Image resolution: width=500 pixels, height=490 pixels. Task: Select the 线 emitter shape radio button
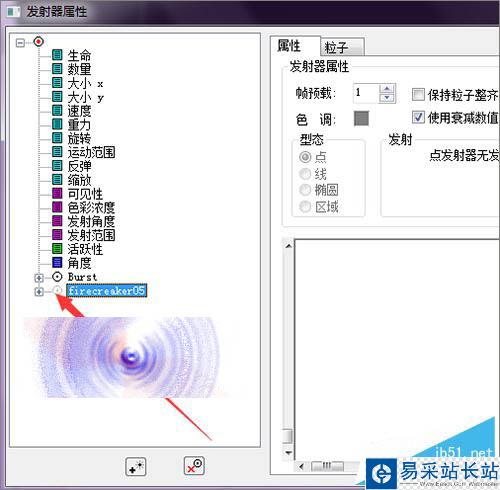(305, 173)
